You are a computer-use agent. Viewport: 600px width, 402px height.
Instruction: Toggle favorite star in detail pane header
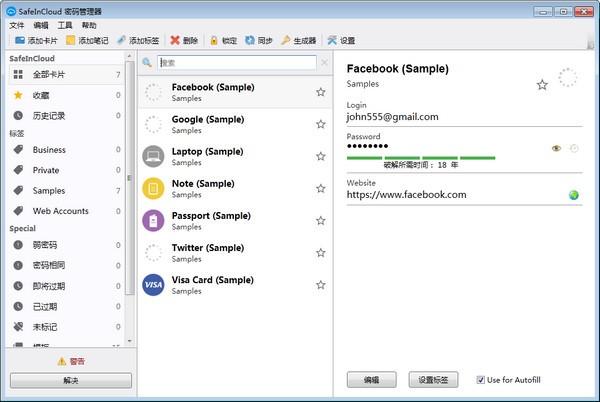point(542,85)
